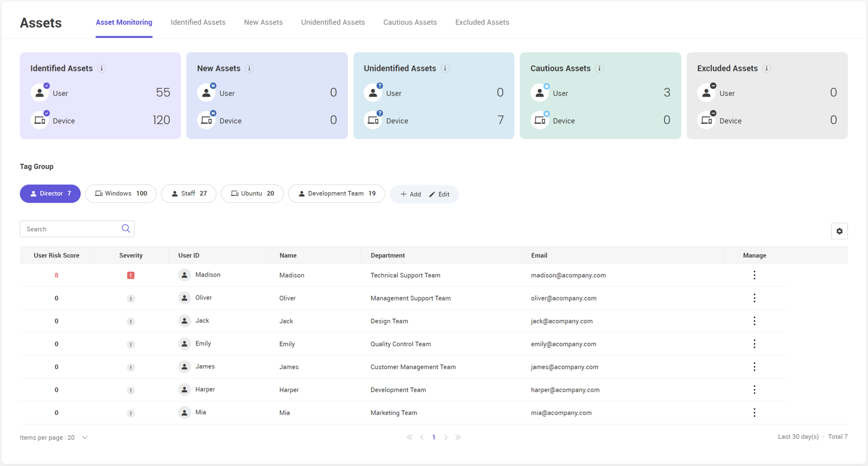
Task: Open table settings gear icon
Action: [x=839, y=231]
